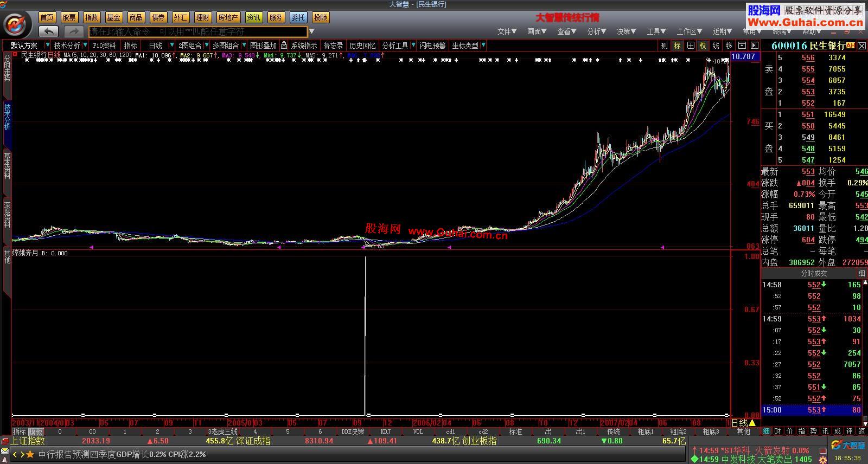Click the news ticker previous arrow
Screen dimensions: 868x464
[15, 454]
